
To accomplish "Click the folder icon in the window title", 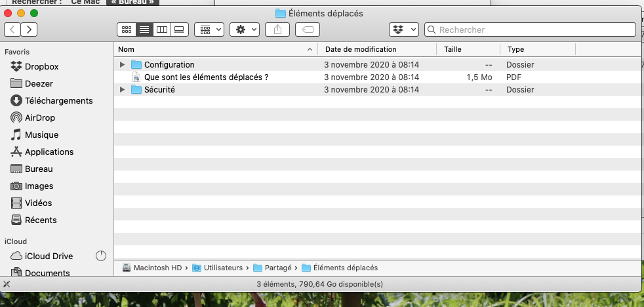I will click(281, 14).
